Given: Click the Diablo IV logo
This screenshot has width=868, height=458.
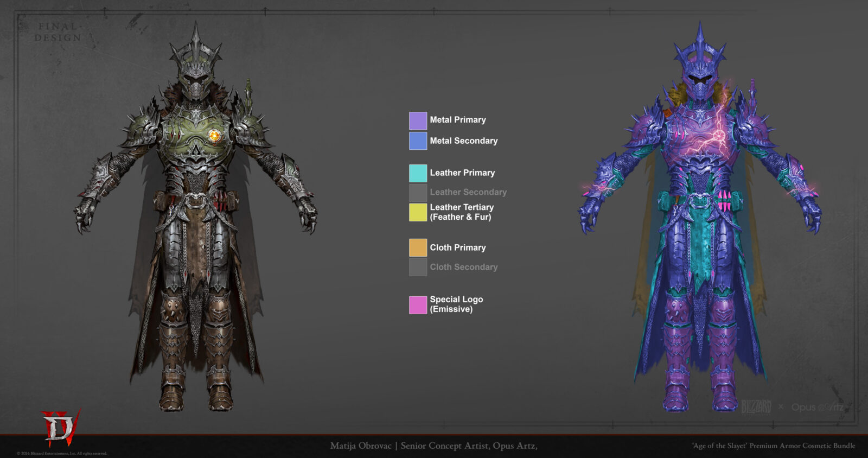Looking at the screenshot, I should 61,428.
